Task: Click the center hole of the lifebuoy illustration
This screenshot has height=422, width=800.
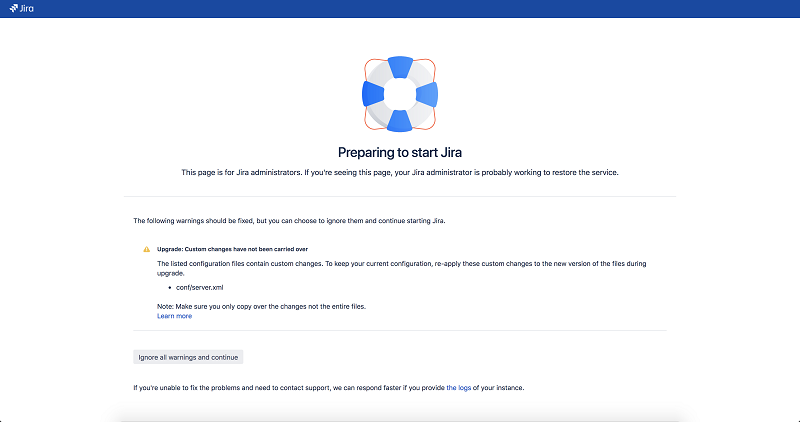Action: click(x=399, y=94)
